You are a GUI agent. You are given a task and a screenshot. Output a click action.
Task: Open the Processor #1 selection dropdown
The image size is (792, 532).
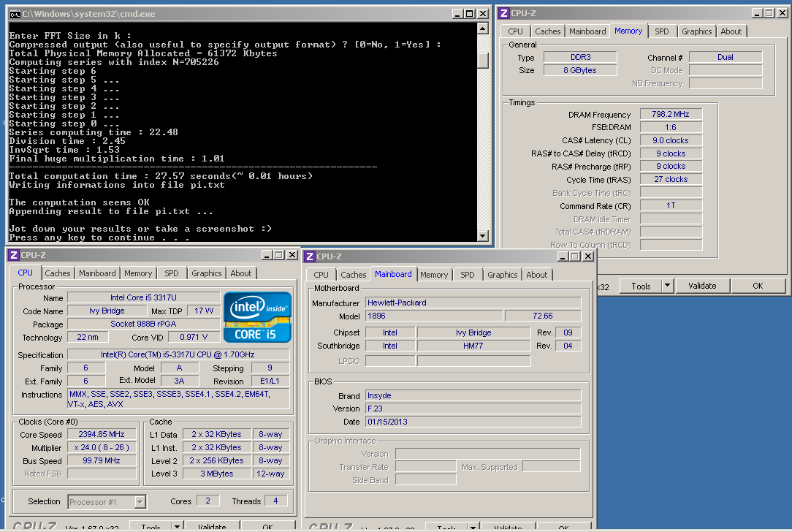click(140, 502)
